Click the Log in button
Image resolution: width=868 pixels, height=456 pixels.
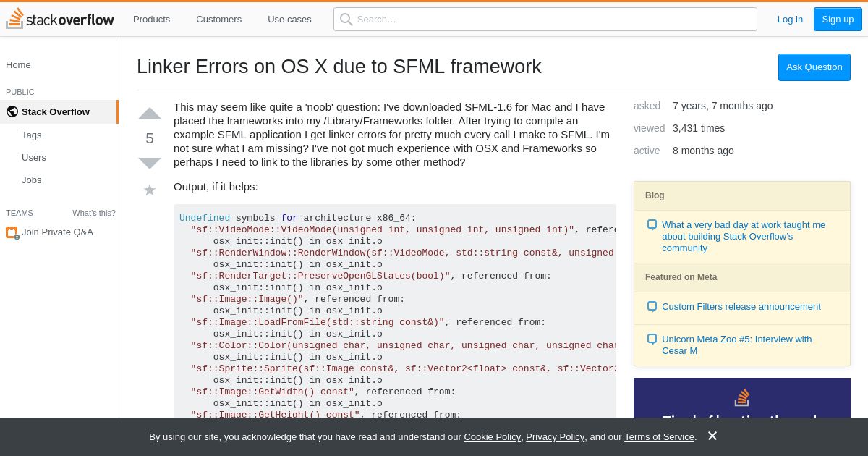pos(790,20)
